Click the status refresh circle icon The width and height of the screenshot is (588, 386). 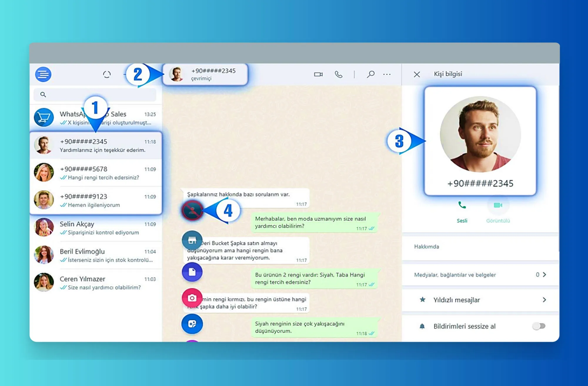107,74
